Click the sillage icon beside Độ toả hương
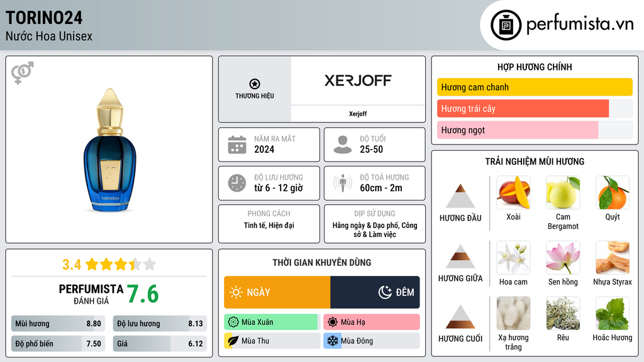Screen dimensions: 644x362 [343, 183]
